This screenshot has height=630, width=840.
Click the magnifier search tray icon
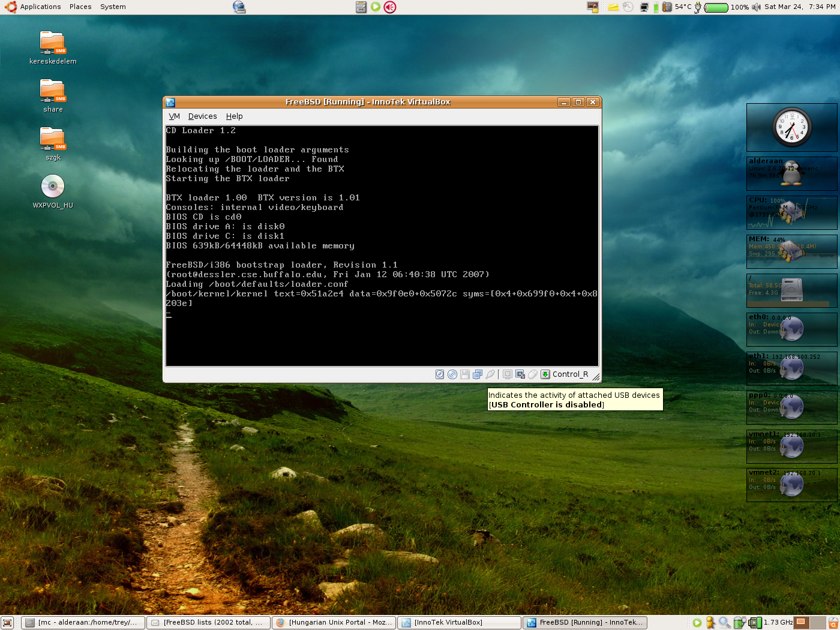click(x=725, y=623)
